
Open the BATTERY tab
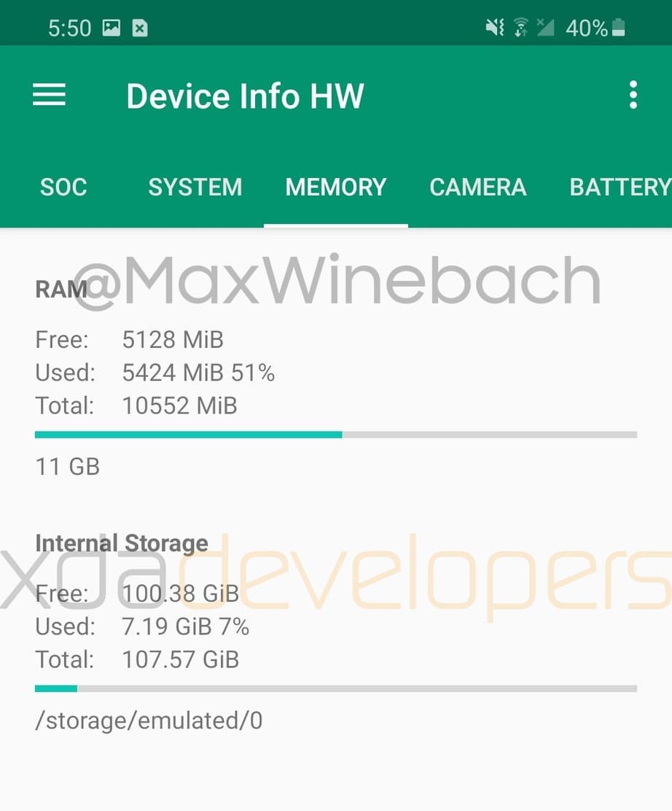620,187
